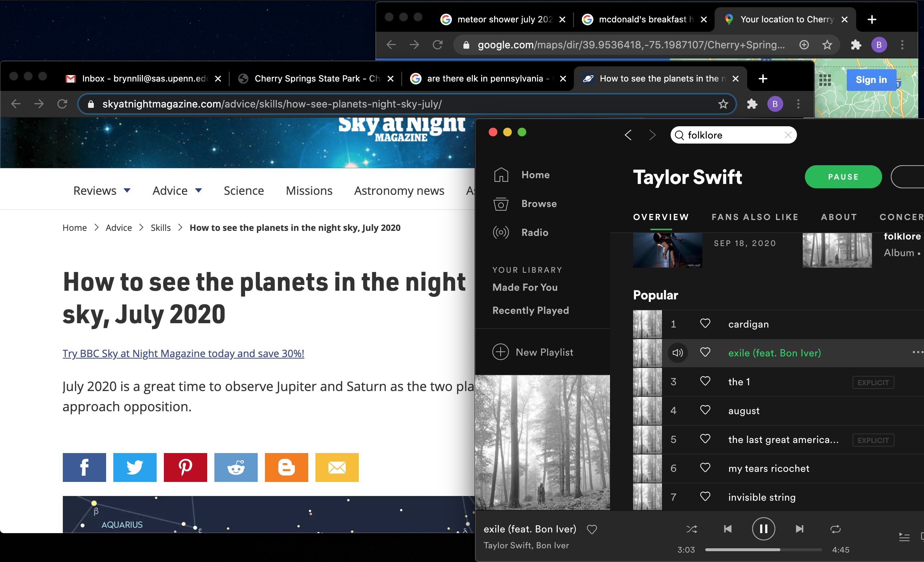This screenshot has width=924, height=562.
Task: Share article on Twitter
Action: (x=135, y=467)
